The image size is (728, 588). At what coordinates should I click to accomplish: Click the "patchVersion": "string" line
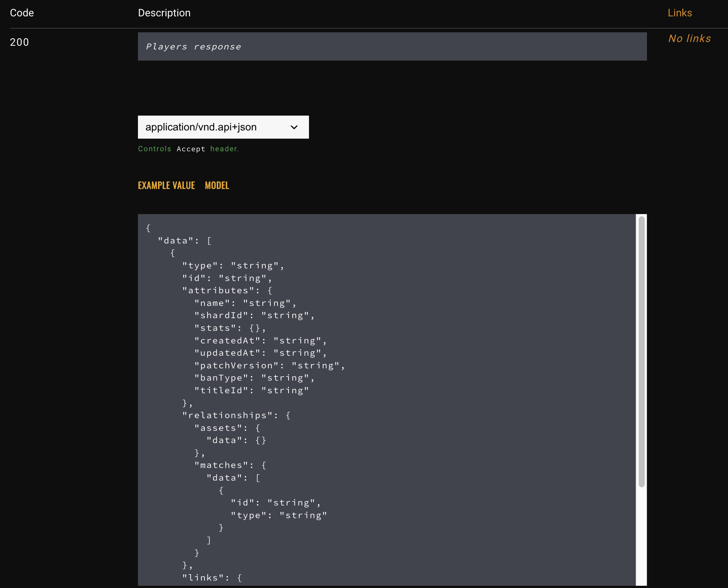click(x=270, y=365)
